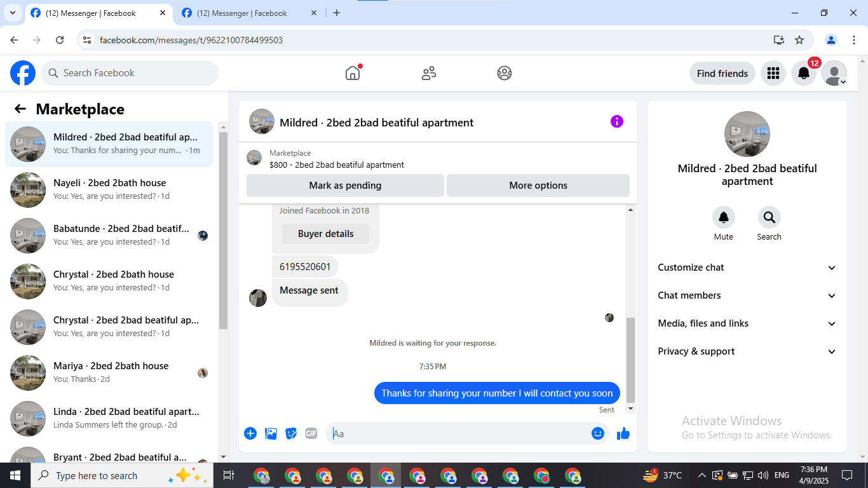Viewport: 868px width, 488px height.
Task: Open the Groups icon in top navigation
Action: [x=505, y=73]
